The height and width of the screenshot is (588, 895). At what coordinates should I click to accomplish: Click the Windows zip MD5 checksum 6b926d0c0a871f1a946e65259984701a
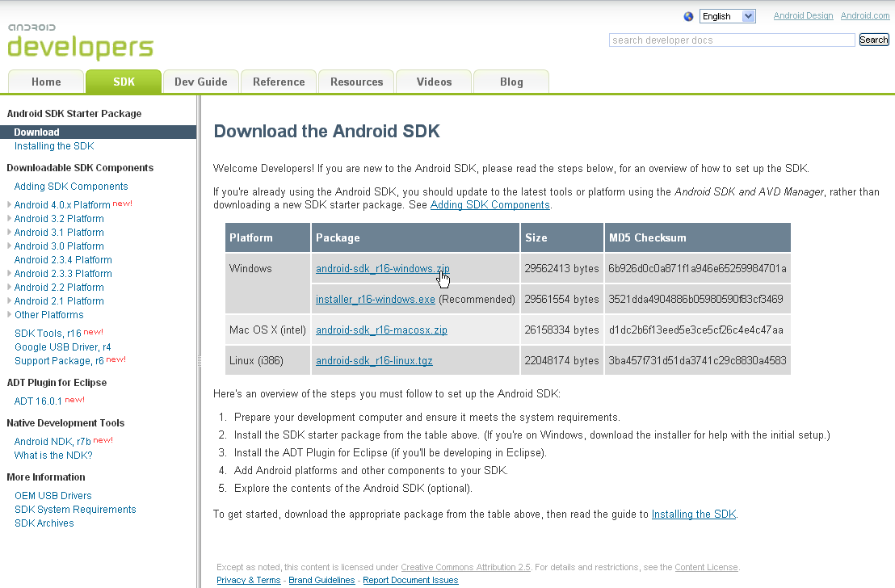click(697, 268)
